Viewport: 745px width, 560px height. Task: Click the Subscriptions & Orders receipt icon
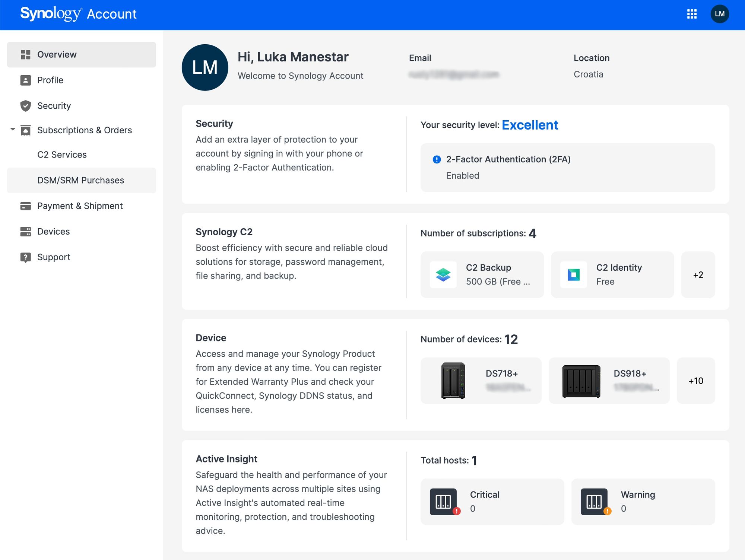[25, 130]
